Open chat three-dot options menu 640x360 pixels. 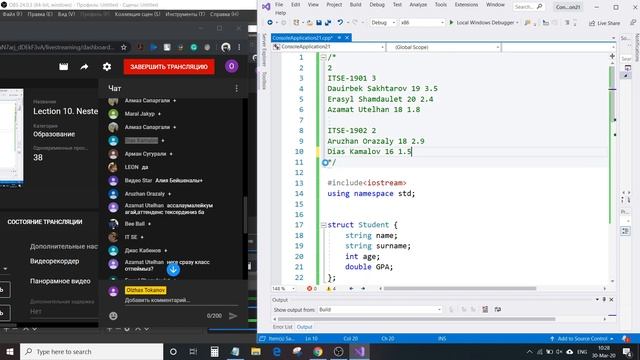coord(236,88)
